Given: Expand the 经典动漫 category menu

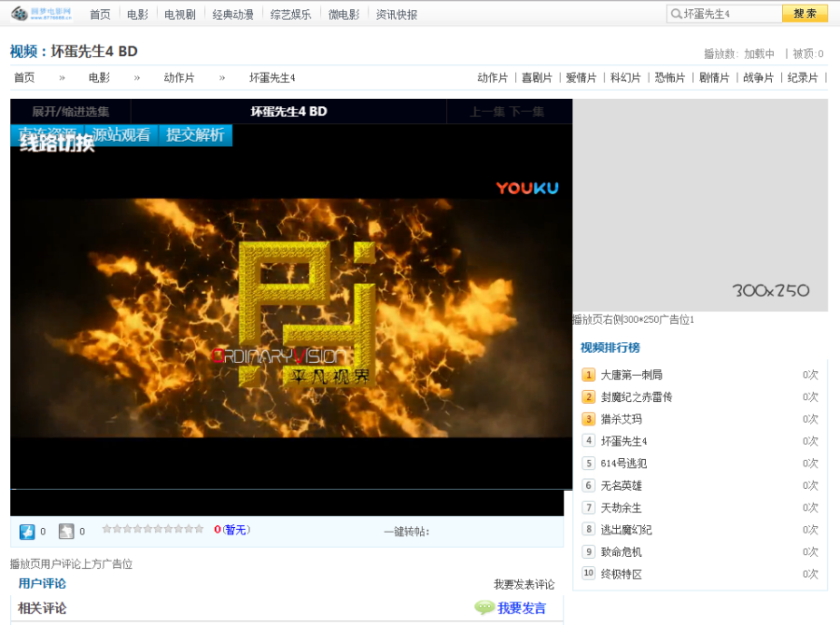Looking at the screenshot, I should coord(233,13).
